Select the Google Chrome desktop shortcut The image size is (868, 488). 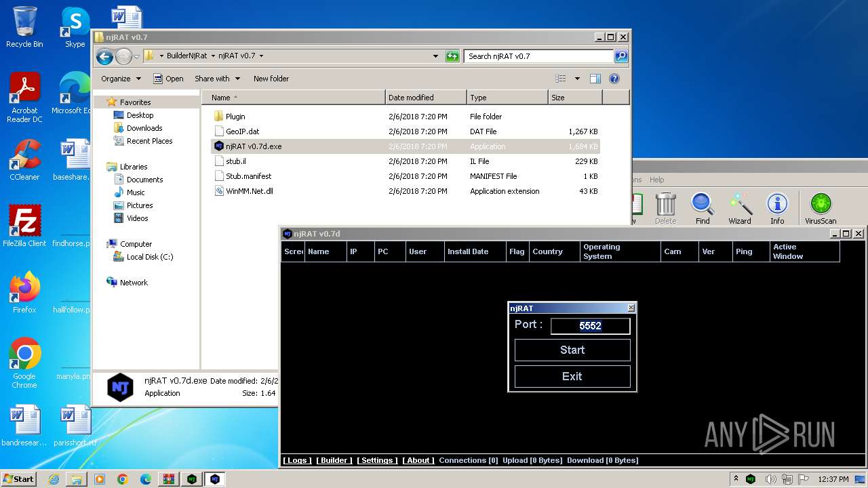pos(24,363)
